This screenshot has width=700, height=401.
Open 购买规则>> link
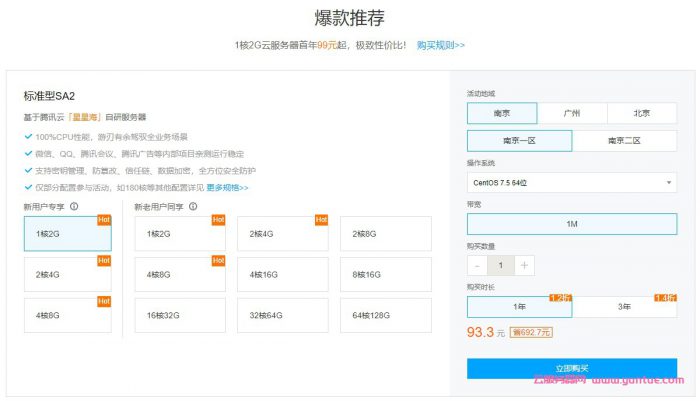point(440,45)
